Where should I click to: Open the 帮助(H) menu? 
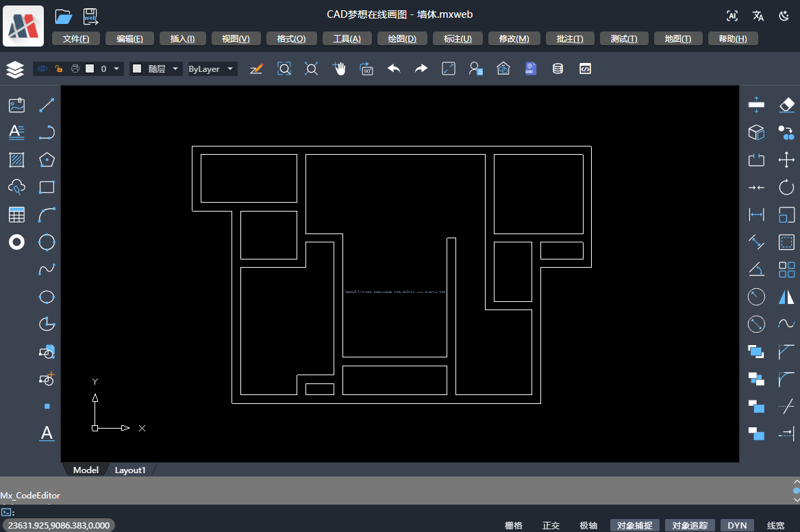[x=733, y=39]
